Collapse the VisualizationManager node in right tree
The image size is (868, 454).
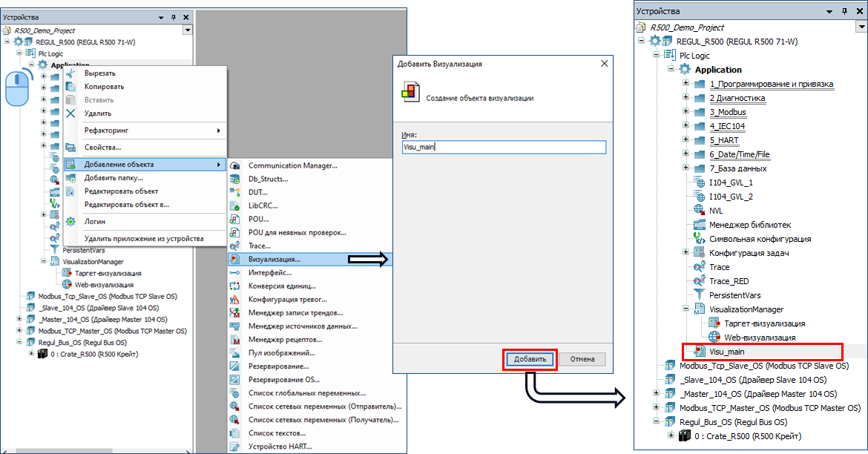point(686,309)
